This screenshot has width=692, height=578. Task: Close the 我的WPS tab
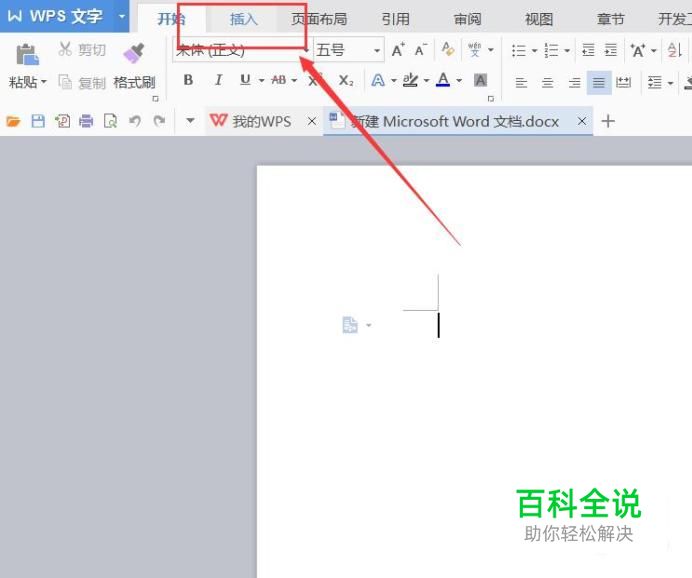click(x=312, y=121)
